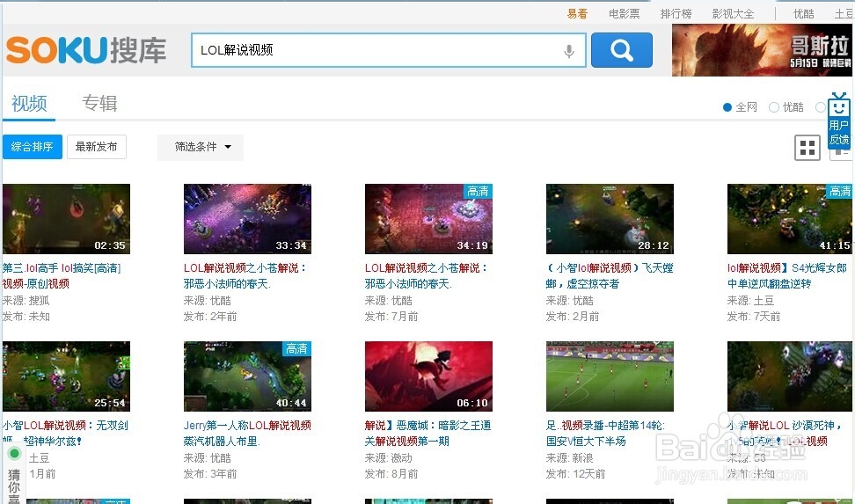Click 发布: 7天前 text
The width and height of the screenshot is (855, 504).
[754, 317]
